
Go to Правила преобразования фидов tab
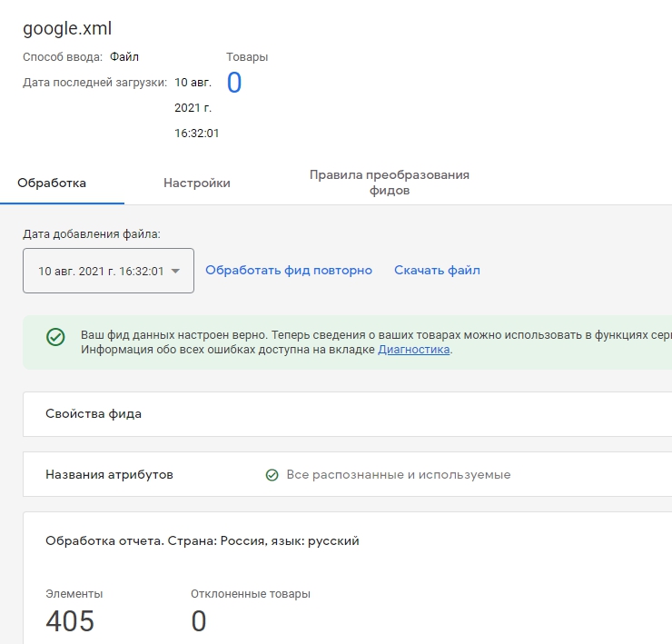pyautogui.click(x=389, y=183)
